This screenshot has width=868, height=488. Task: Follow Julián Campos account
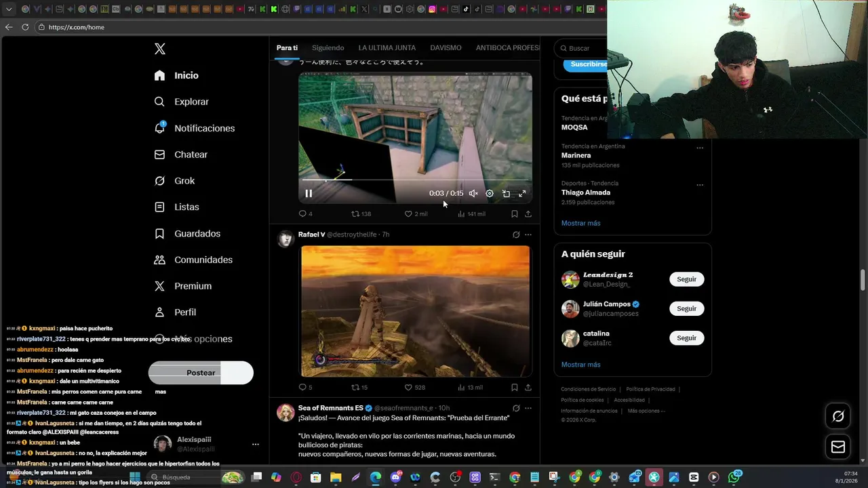click(x=686, y=308)
